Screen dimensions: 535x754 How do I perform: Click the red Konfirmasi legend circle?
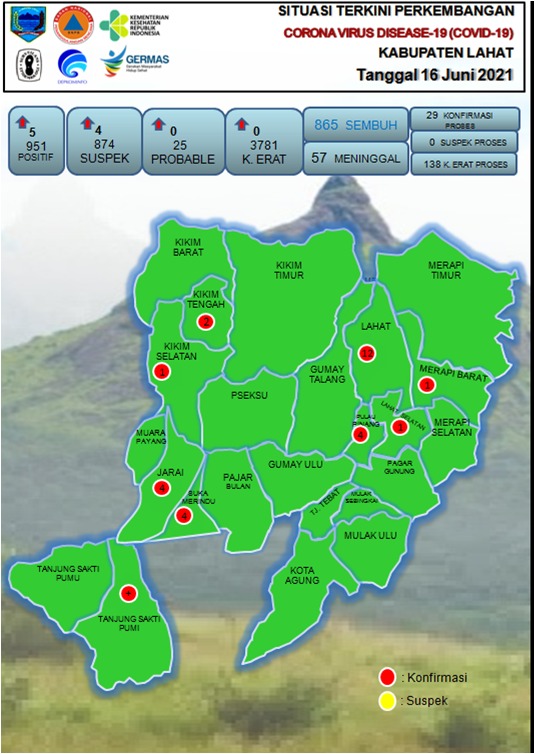387,677
